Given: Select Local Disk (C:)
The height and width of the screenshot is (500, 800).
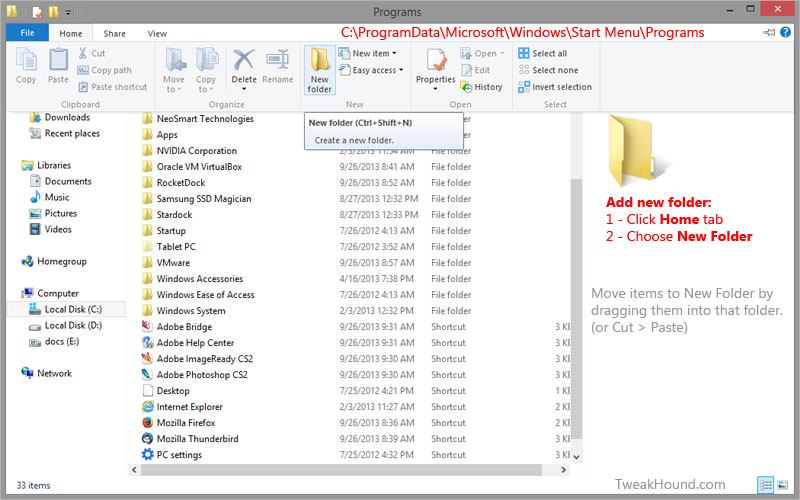Looking at the screenshot, I should [x=66, y=310].
